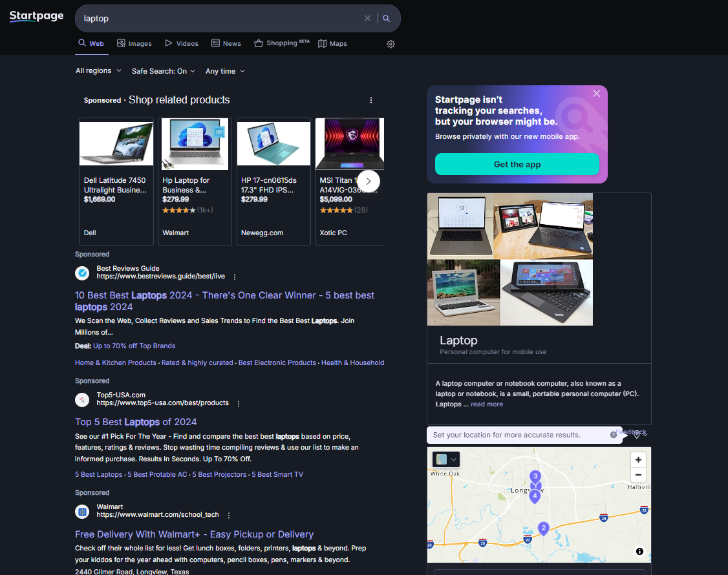Open the Top 5 Best Laptops result
The height and width of the screenshot is (575, 728).
136,422
